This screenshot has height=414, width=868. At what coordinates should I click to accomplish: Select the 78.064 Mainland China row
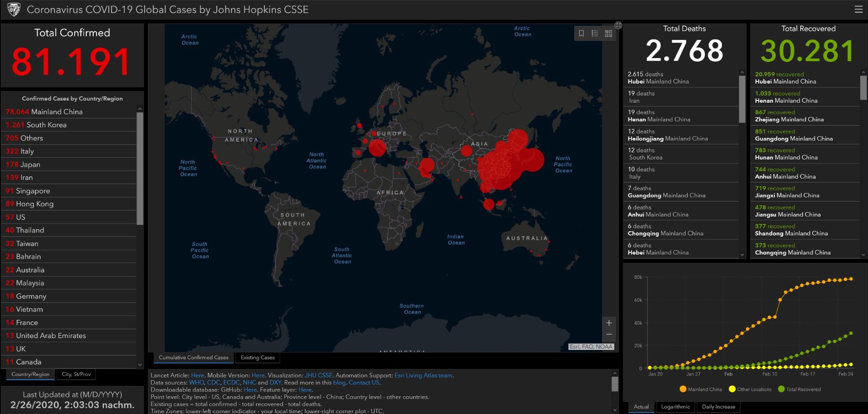coord(69,112)
